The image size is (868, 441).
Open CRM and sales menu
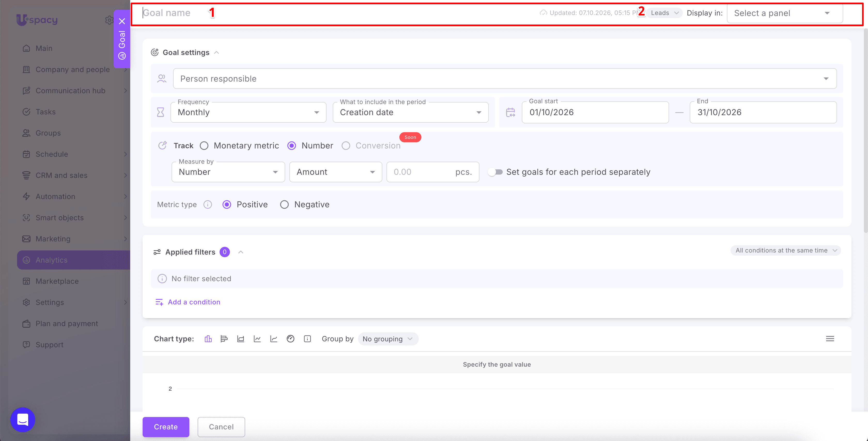tap(73, 176)
